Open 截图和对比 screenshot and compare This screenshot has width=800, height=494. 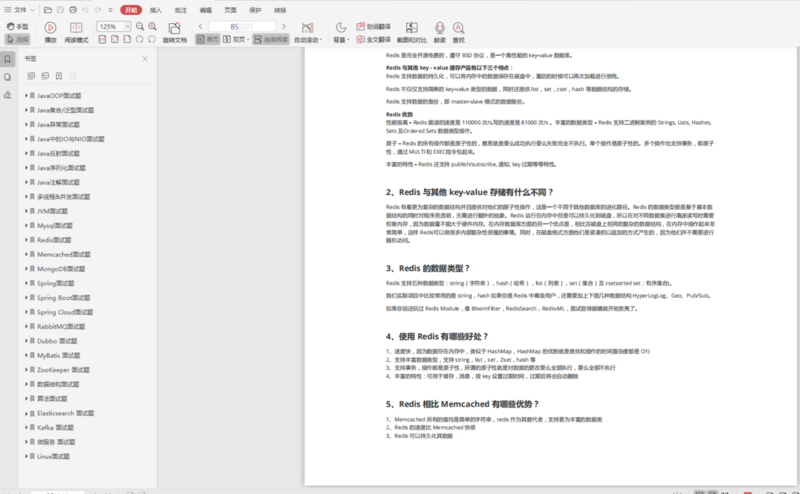click(x=412, y=32)
